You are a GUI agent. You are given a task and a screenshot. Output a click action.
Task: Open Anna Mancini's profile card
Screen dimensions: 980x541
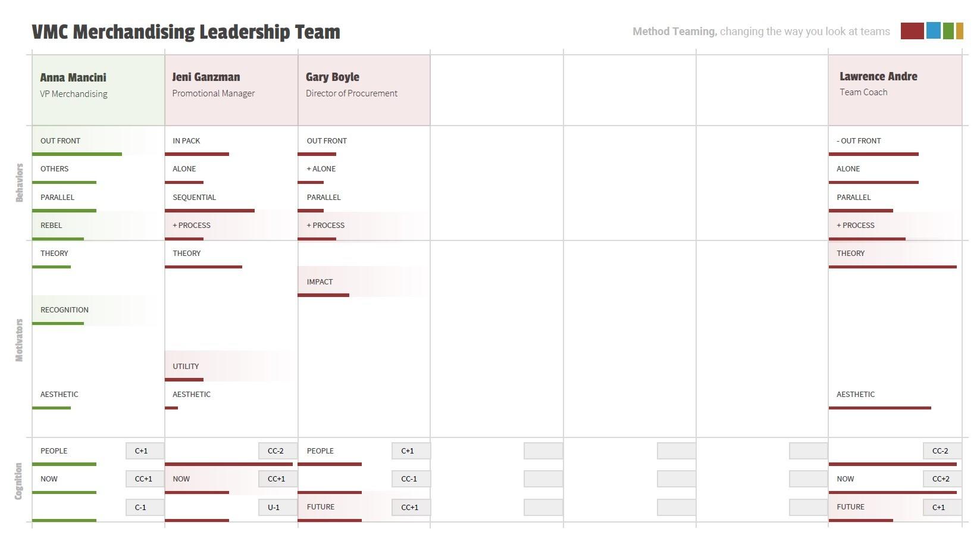(98, 90)
